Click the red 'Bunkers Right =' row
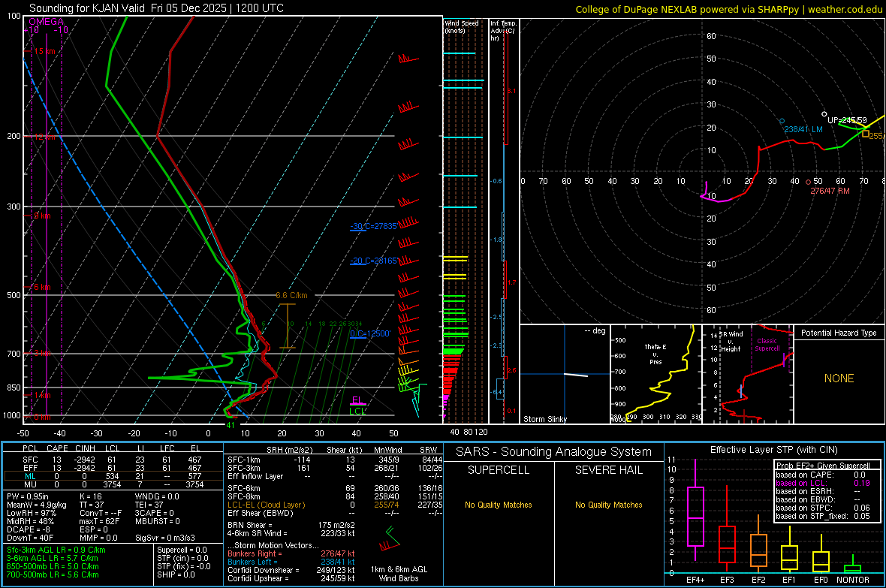 [x=291, y=553]
